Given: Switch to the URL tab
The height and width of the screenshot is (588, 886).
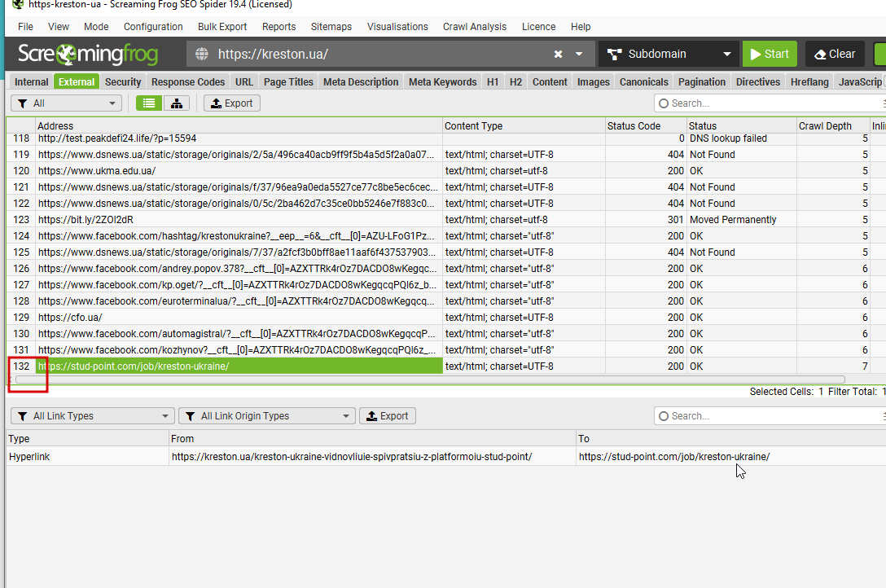Looking at the screenshot, I should [244, 82].
